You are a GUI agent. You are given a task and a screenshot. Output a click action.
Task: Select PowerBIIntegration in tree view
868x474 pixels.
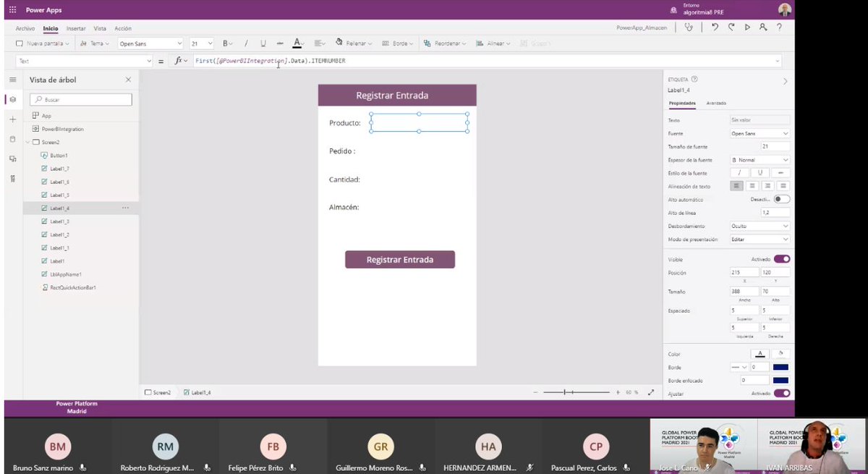(x=62, y=129)
